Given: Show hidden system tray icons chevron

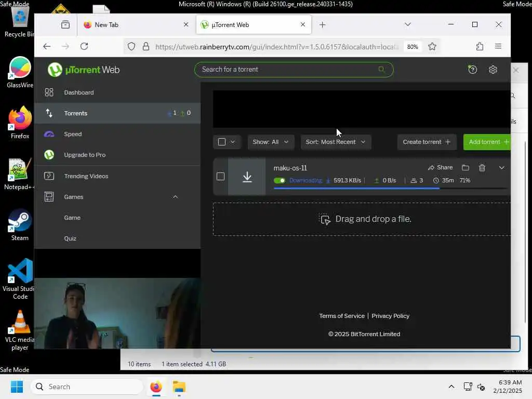Looking at the screenshot, I should pos(451,387).
